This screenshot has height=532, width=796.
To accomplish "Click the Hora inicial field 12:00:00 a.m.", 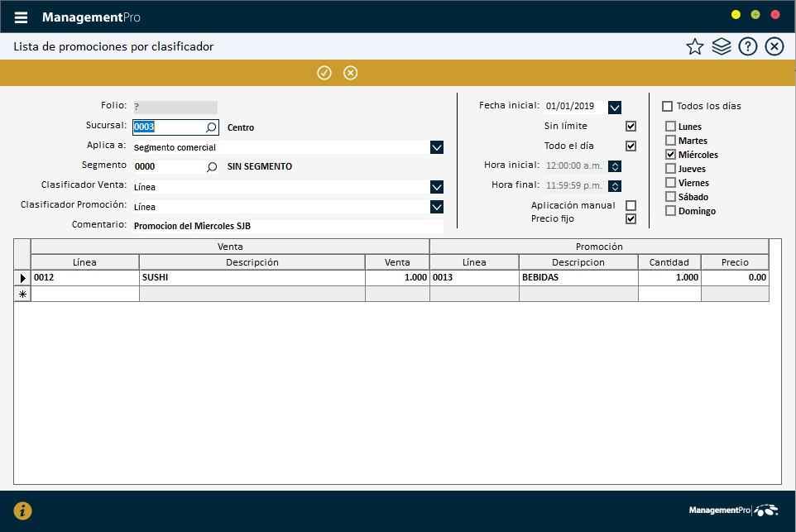I will pos(576,166).
